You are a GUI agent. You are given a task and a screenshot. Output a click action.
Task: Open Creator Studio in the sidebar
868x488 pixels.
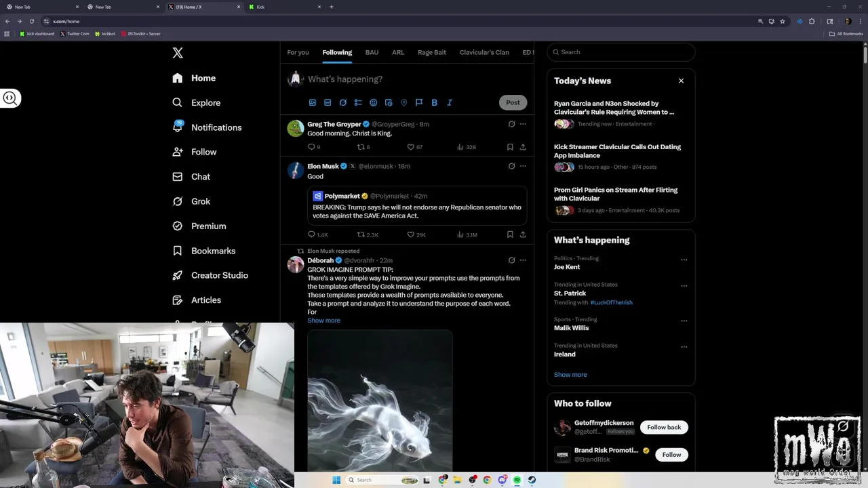pyautogui.click(x=210, y=275)
